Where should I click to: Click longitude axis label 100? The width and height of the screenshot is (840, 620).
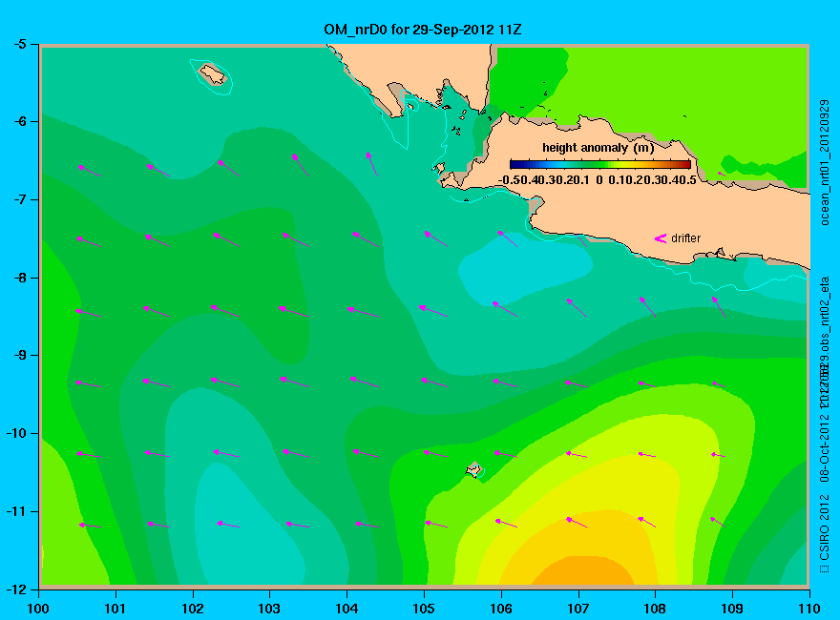pos(38,609)
